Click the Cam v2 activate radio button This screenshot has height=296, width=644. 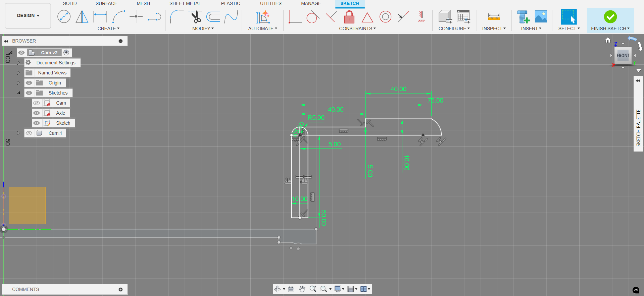(66, 52)
